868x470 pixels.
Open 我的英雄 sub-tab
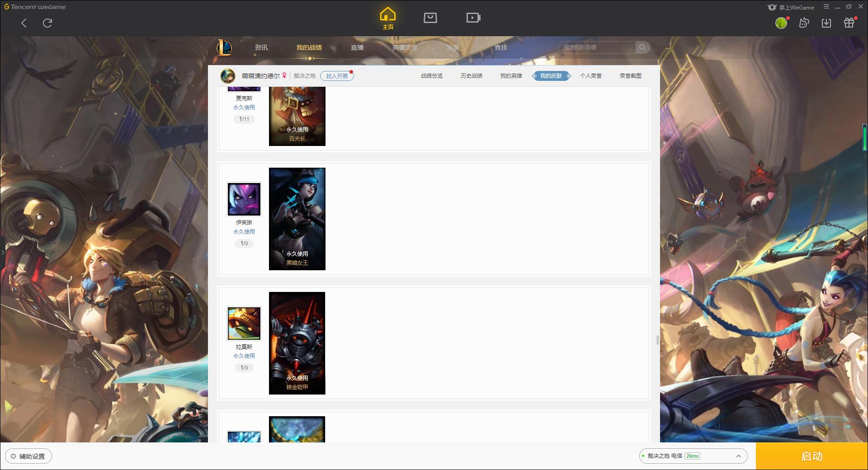coord(511,76)
